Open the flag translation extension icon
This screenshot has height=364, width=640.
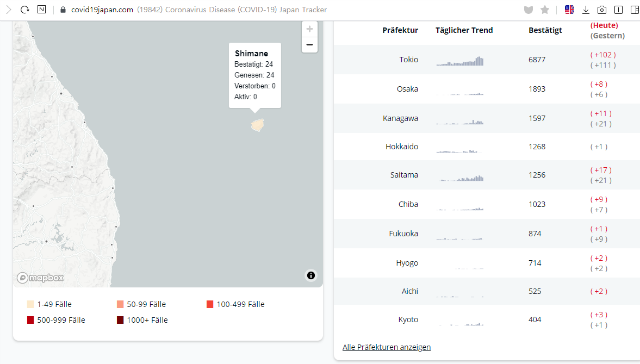coord(569,9)
